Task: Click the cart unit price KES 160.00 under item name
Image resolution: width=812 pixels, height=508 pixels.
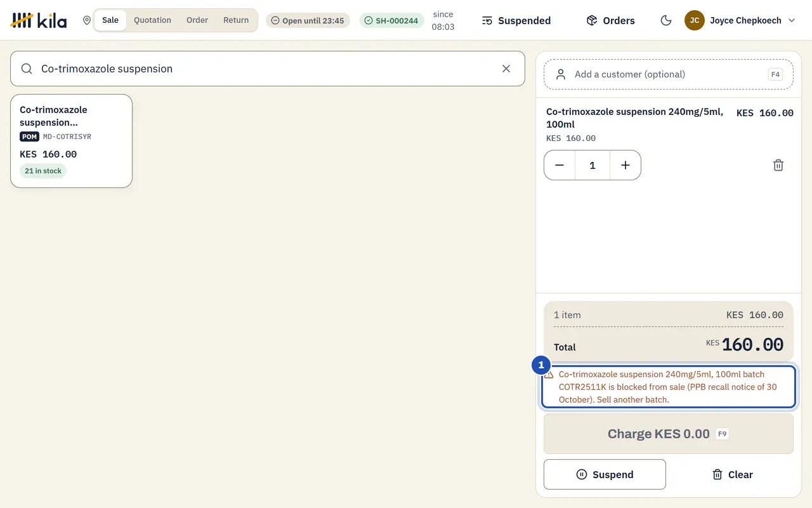Action: pos(571,138)
